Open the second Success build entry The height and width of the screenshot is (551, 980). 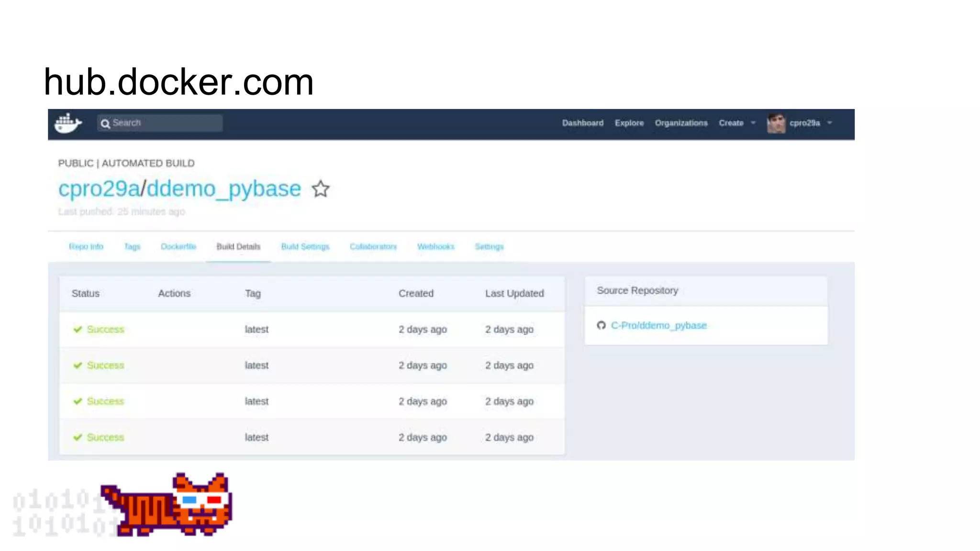(x=105, y=365)
